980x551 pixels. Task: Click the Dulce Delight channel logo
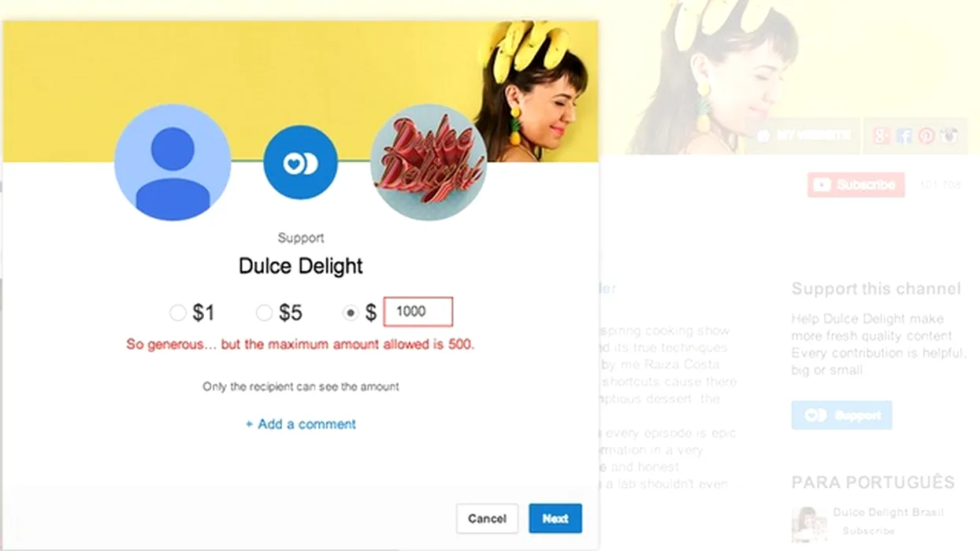click(x=429, y=162)
